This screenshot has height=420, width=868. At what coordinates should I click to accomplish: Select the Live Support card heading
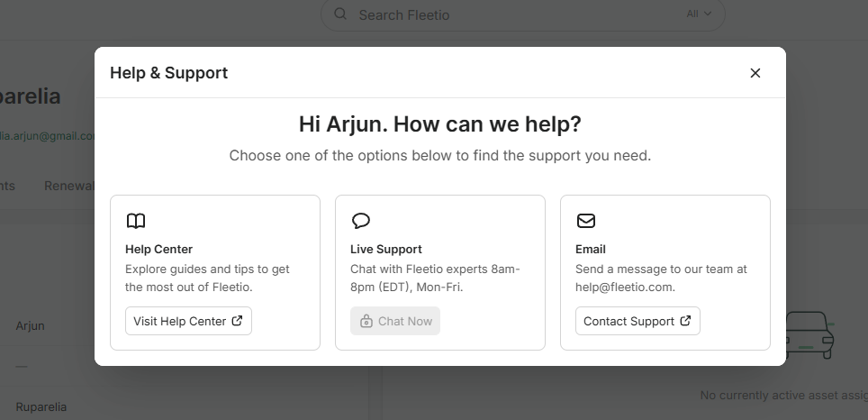click(385, 249)
